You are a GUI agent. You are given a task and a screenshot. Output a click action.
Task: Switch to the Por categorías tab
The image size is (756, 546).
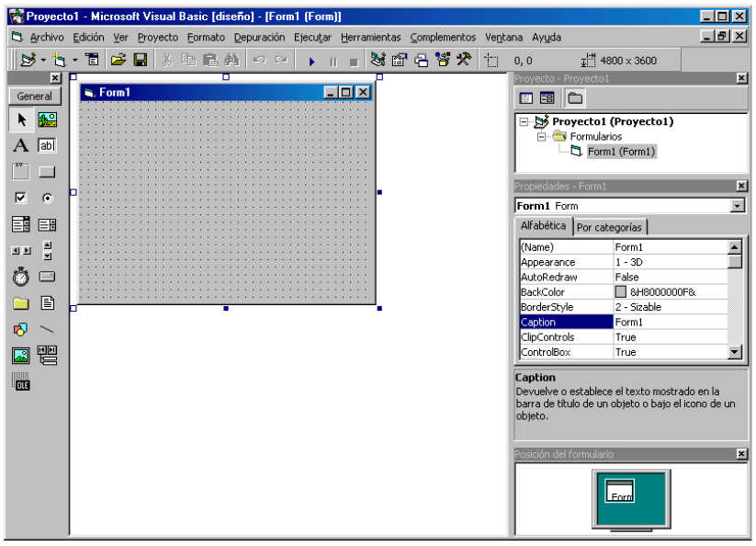(609, 227)
